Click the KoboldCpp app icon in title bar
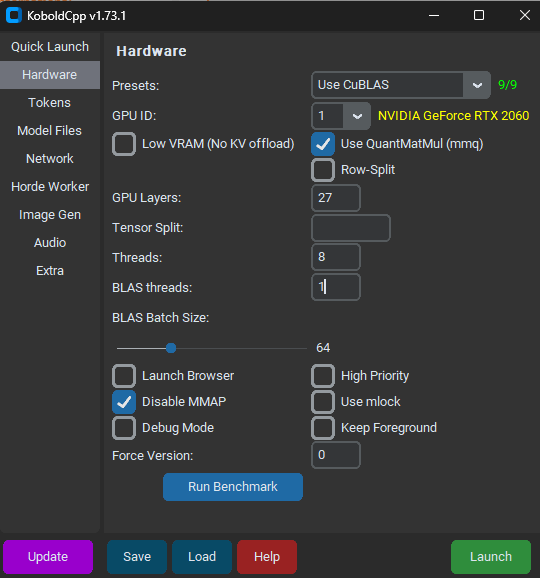 [x=14, y=15]
